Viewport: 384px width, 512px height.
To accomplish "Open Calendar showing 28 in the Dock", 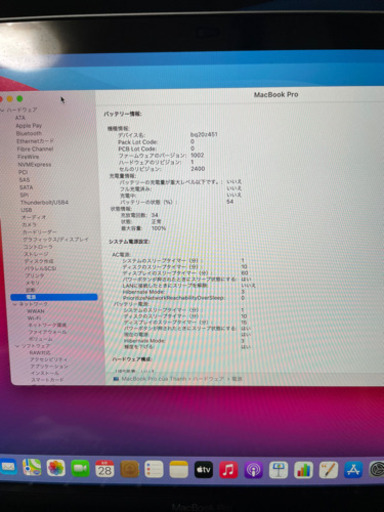I will (x=105, y=469).
